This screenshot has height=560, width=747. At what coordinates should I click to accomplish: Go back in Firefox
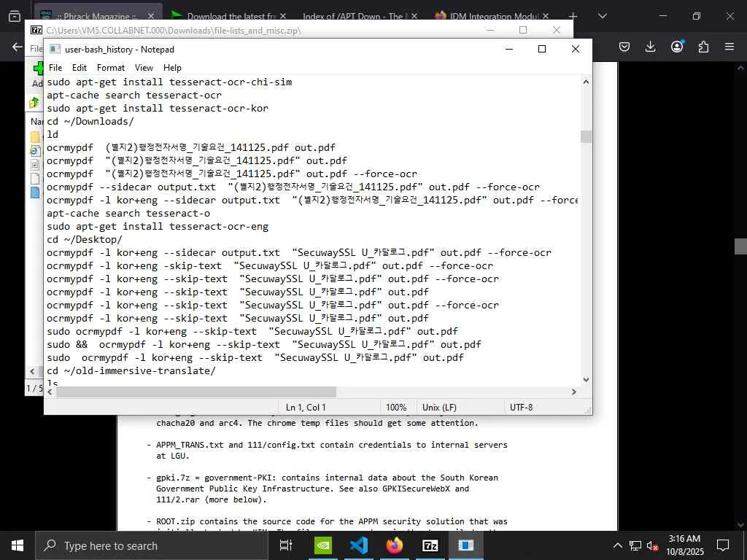18,47
